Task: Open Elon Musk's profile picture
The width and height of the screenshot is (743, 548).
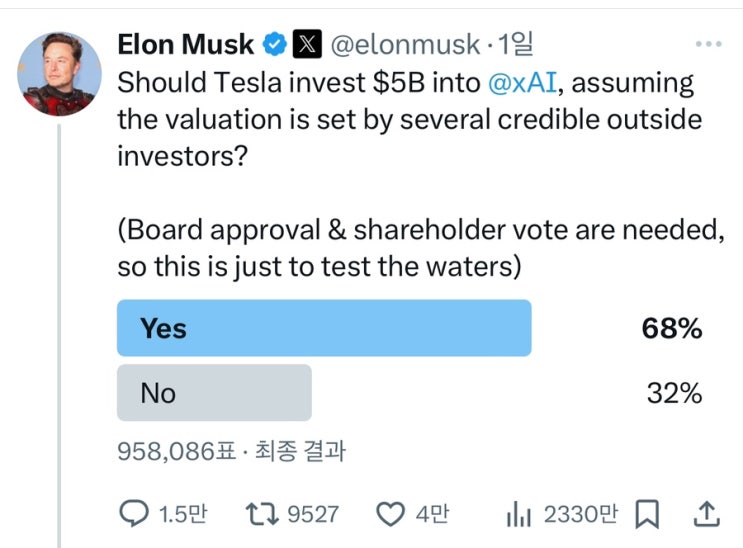Action: pyautogui.click(x=60, y=73)
